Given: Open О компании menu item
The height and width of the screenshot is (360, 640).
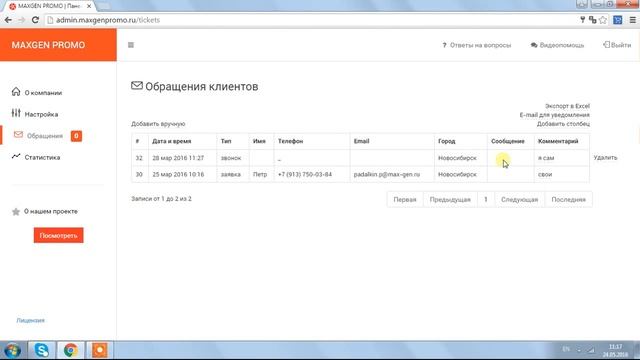Looking at the screenshot, I should click(x=43, y=93).
